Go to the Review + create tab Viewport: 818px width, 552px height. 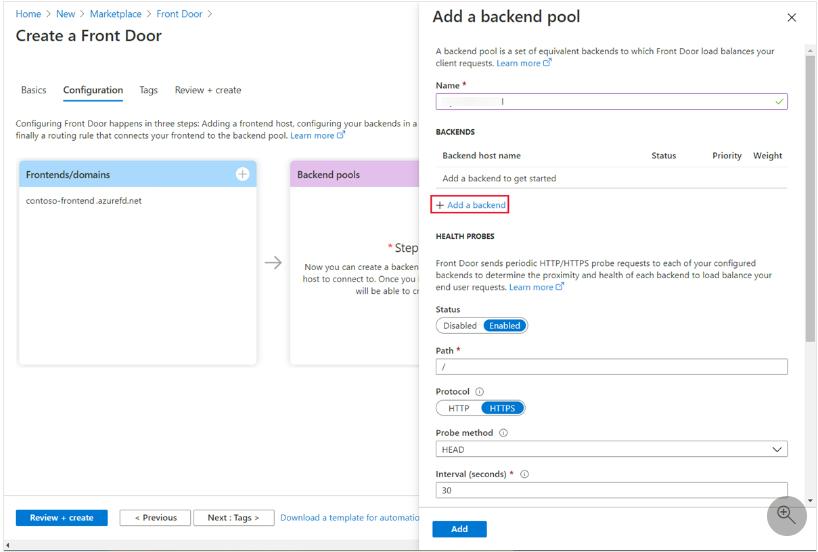[208, 90]
